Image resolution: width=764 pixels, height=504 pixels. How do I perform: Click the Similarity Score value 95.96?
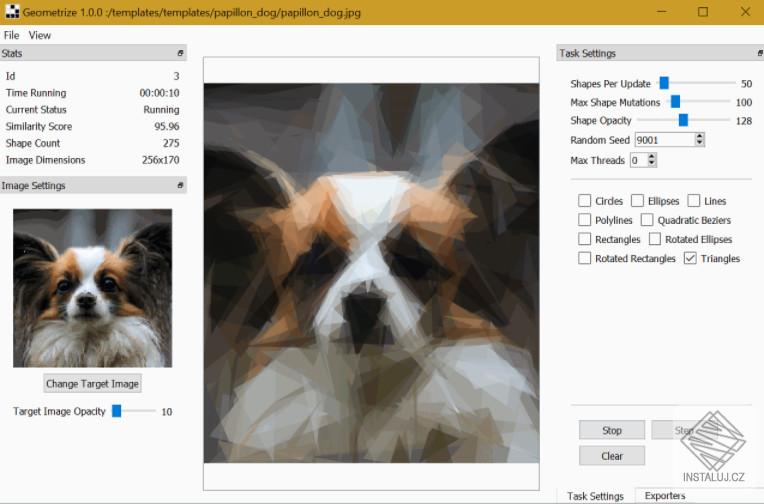(167, 126)
